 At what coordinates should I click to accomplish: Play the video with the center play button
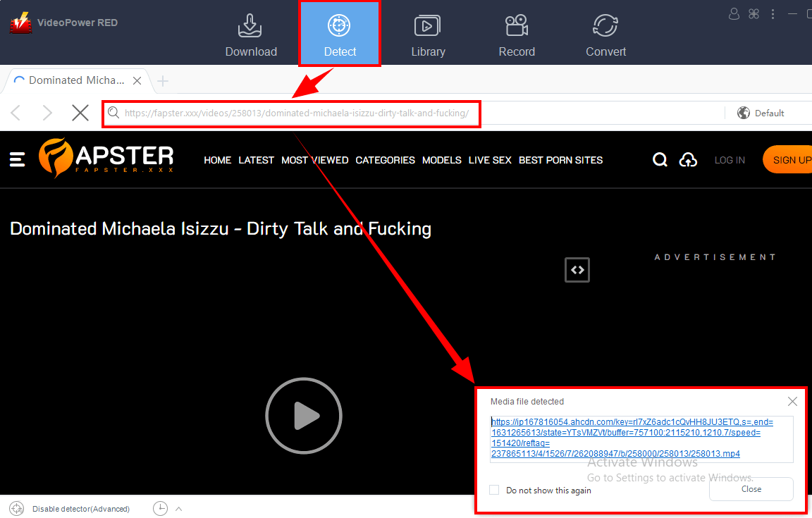[x=304, y=415]
